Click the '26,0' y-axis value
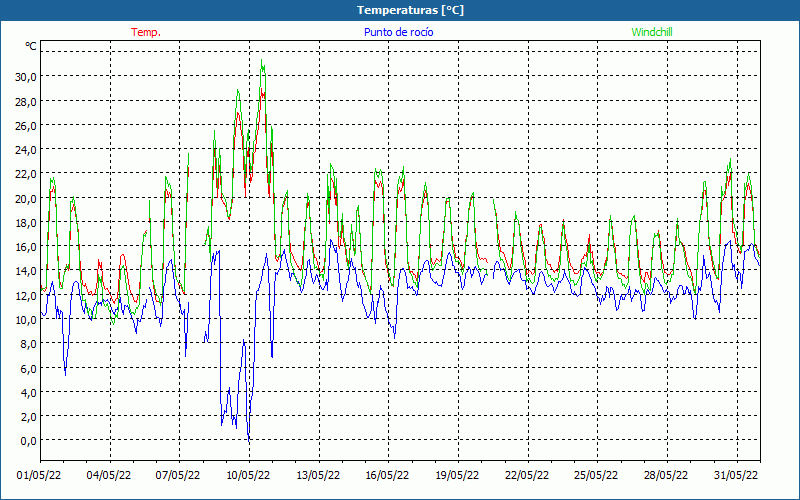Viewport: 800px width, 500px height. coord(26,126)
